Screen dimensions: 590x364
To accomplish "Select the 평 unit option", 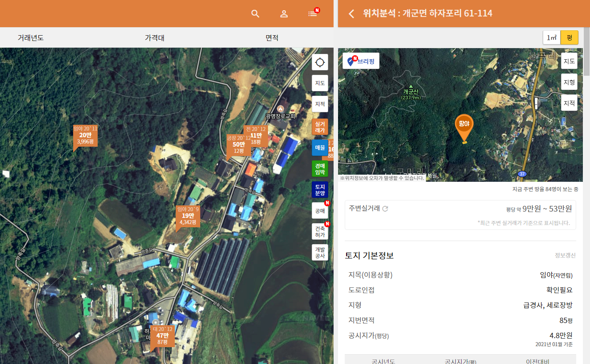I will click(x=569, y=37).
